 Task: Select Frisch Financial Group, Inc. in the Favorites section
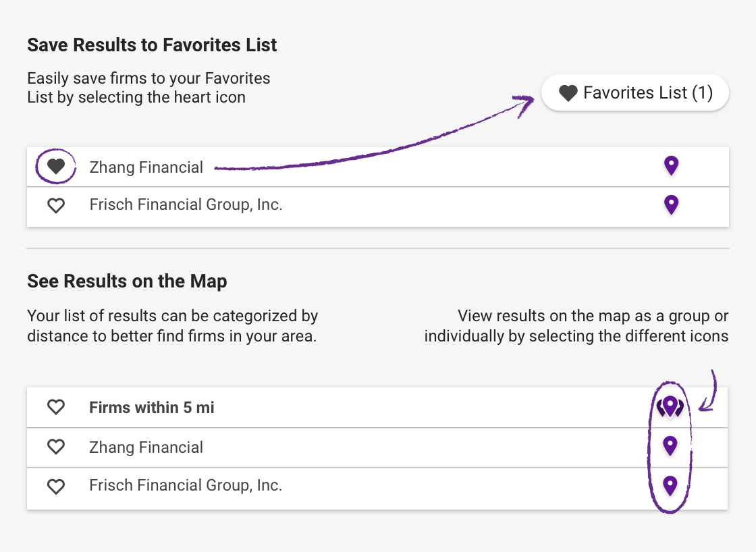[186, 205]
